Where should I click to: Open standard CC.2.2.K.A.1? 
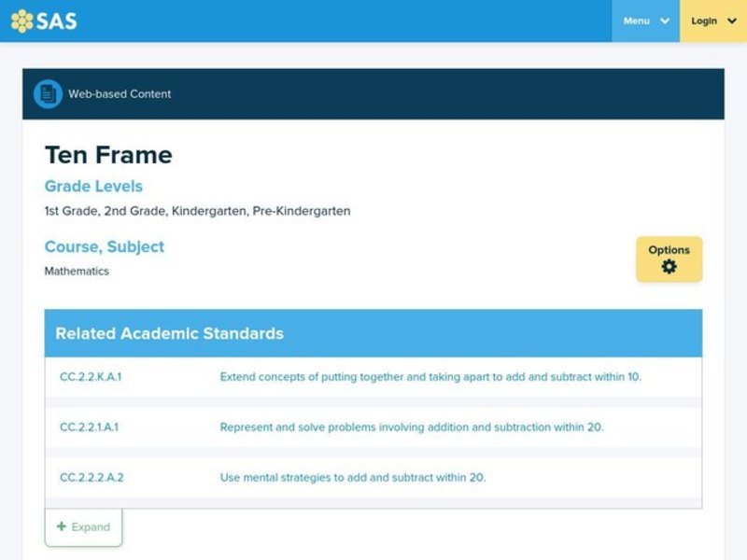(91, 377)
